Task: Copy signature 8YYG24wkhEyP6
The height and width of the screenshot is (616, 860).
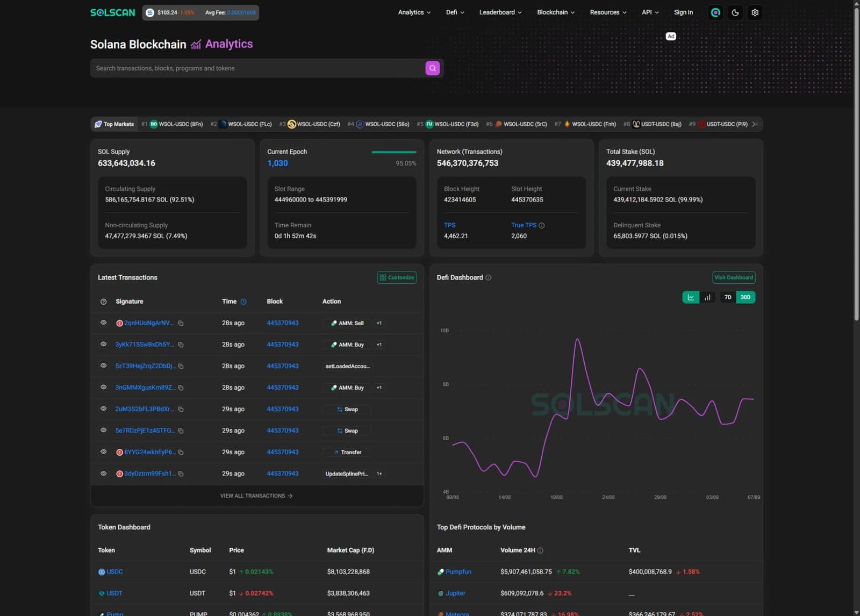Action: pos(181,452)
